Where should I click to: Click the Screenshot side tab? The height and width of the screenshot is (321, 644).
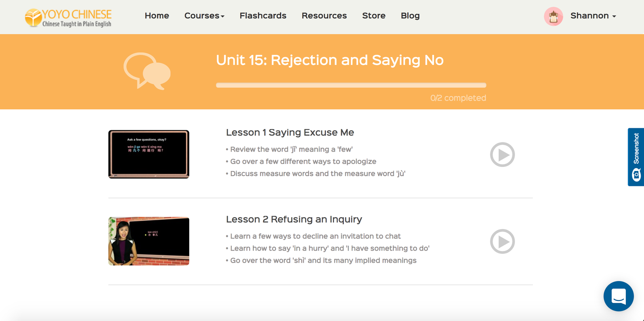(636, 157)
